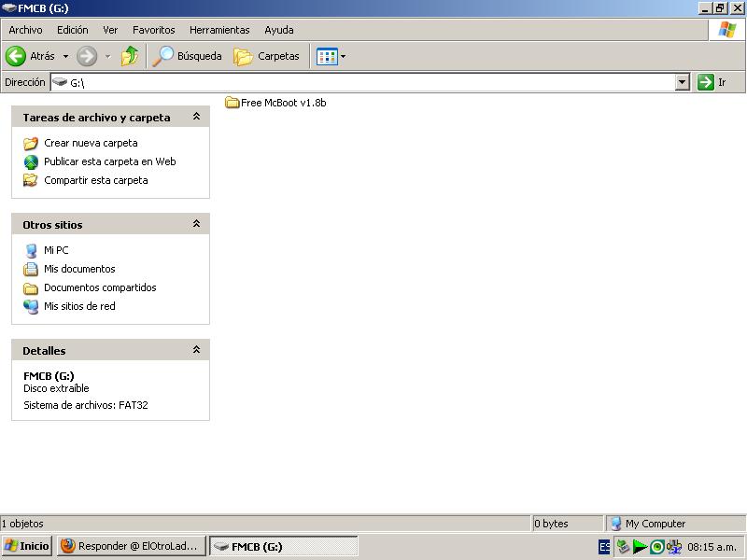The width and height of the screenshot is (747, 560).
Task: Open the Herramientas menu
Action: click(x=219, y=30)
